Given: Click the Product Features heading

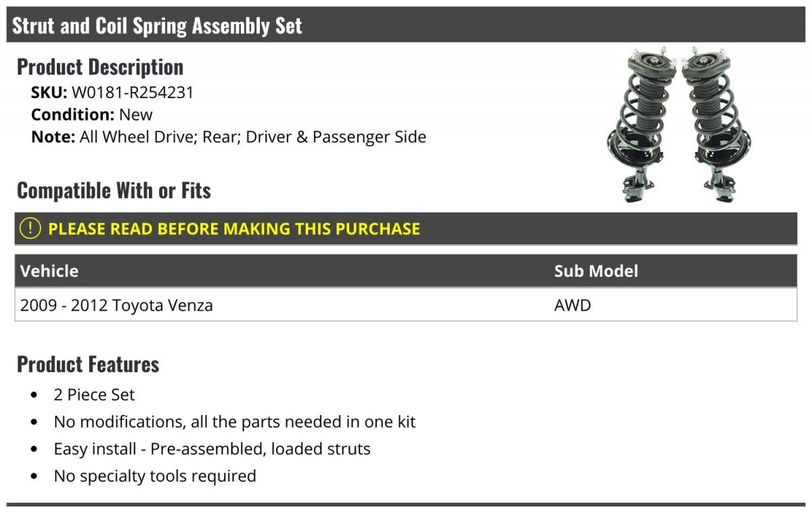Looking at the screenshot, I should pos(88,364).
